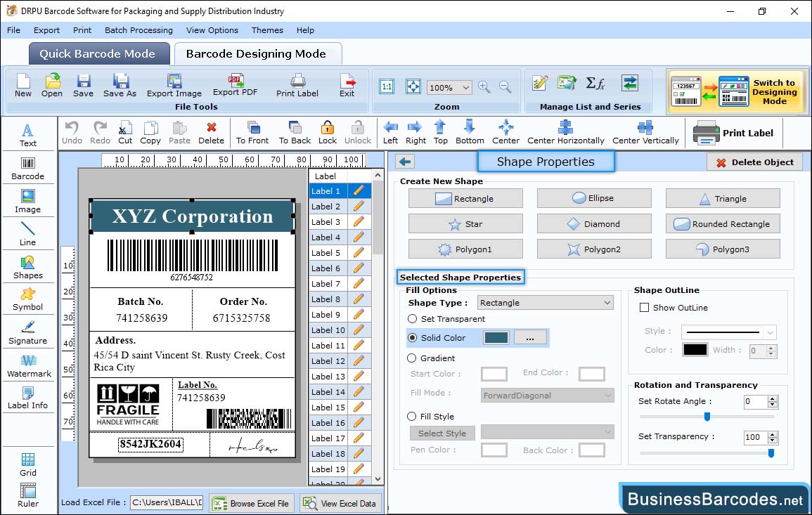The image size is (812, 515).
Task: Click the 1:1 actual size zoom icon
Action: tap(387, 86)
